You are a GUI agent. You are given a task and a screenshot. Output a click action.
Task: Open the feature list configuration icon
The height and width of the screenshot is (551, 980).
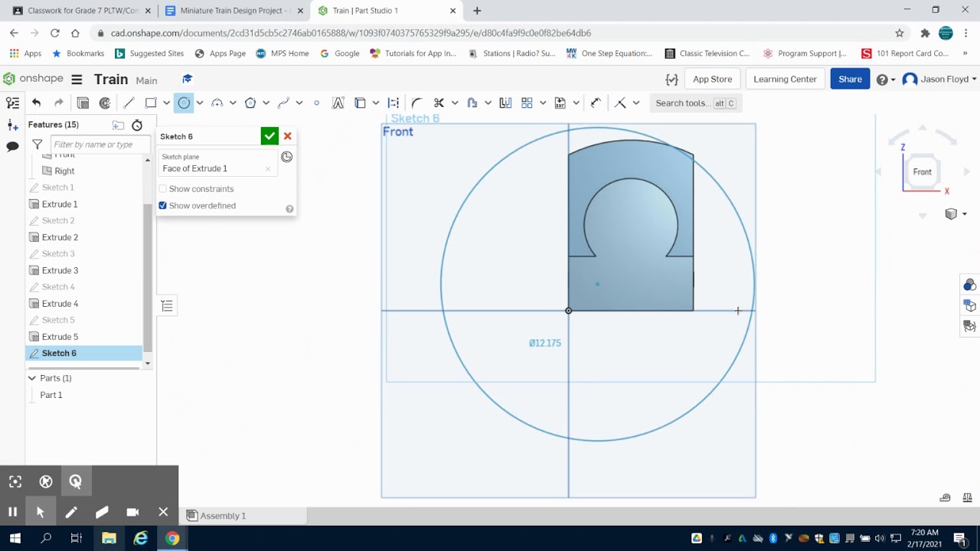[12, 103]
